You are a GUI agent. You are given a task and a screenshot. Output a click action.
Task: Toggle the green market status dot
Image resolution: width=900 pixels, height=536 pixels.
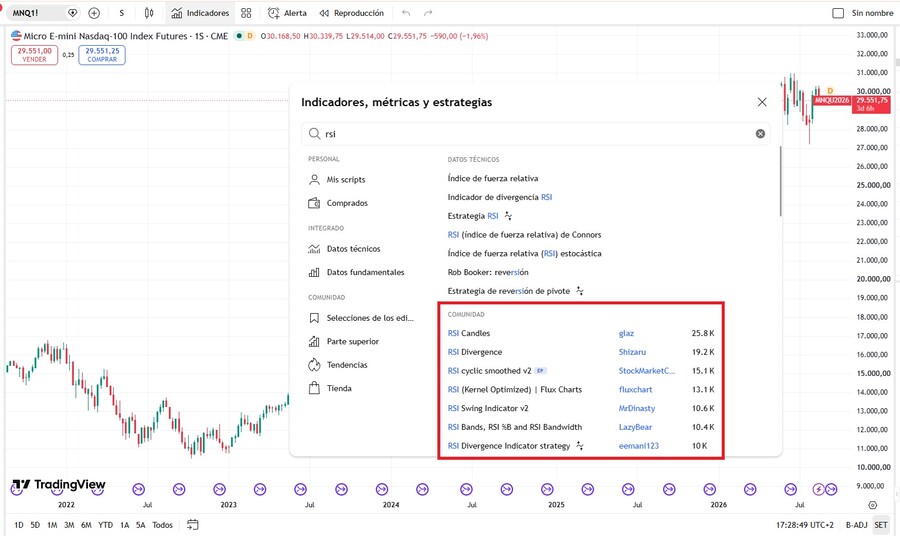(x=239, y=36)
